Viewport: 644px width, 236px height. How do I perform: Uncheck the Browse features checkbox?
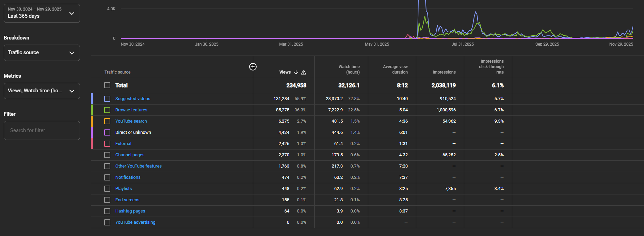107,110
